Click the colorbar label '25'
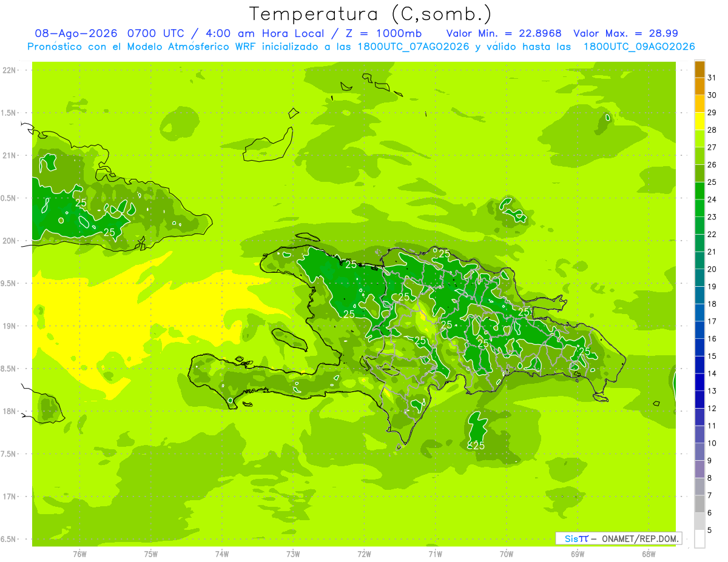The width and height of the screenshot is (728, 562). (x=712, y=182)
